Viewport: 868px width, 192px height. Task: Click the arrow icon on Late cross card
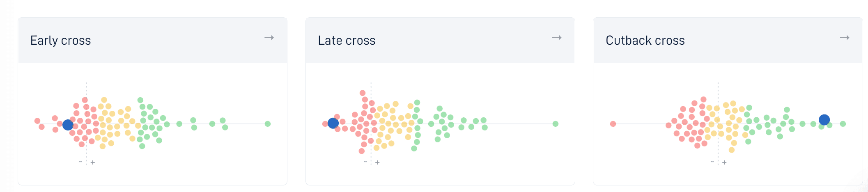point(557,38)
